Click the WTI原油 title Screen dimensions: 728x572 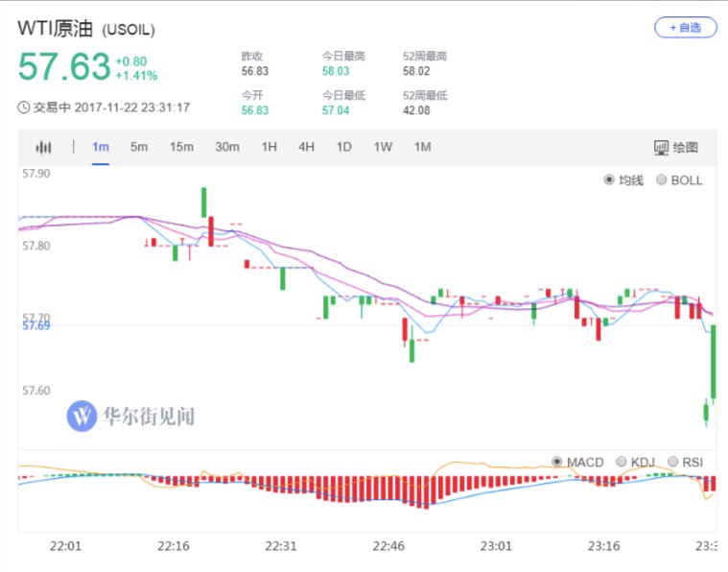(56, 29)
